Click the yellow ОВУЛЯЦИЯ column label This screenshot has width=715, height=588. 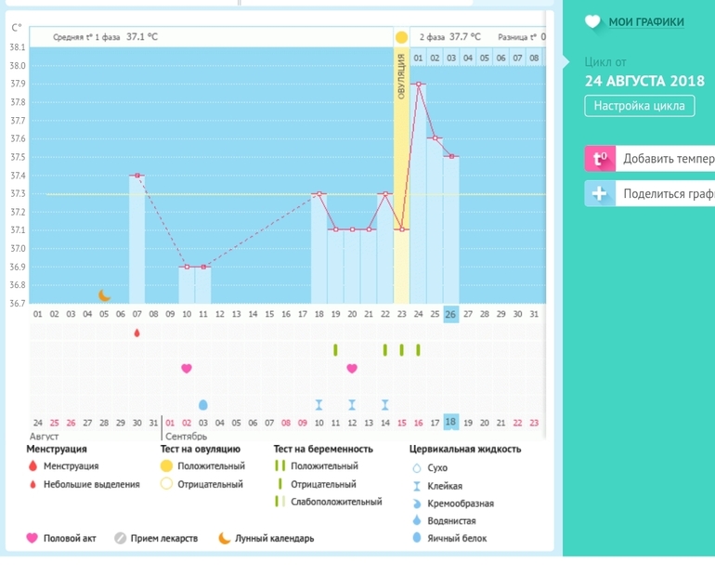[401, 78]
